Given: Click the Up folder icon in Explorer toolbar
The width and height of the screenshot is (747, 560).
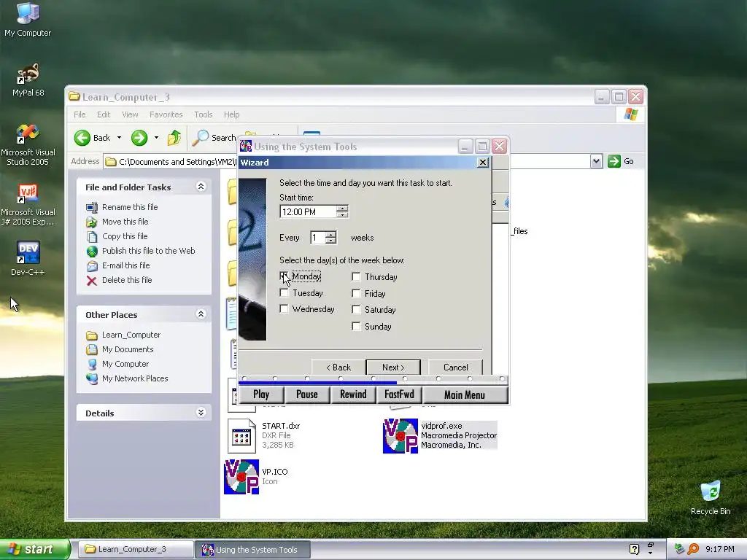Looking at the screenshot, I should (x=174, y=138).
